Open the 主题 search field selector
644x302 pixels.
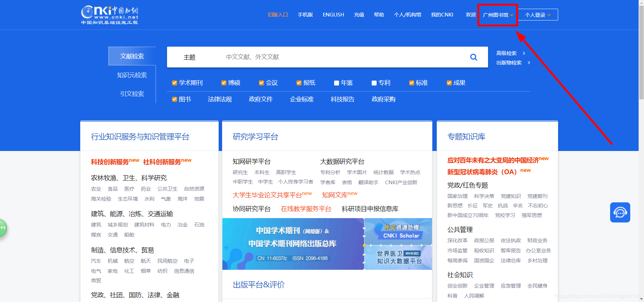click(x=190, y=57)
